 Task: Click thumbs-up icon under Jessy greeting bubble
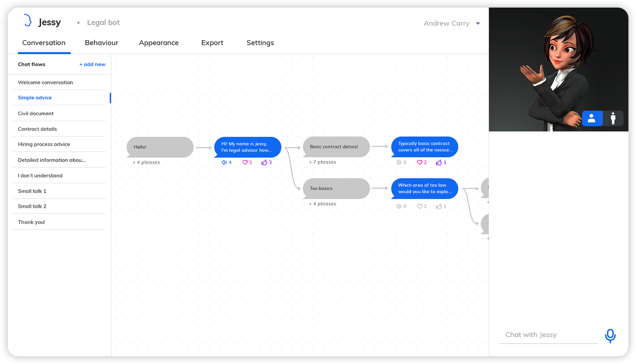point(264,163)
